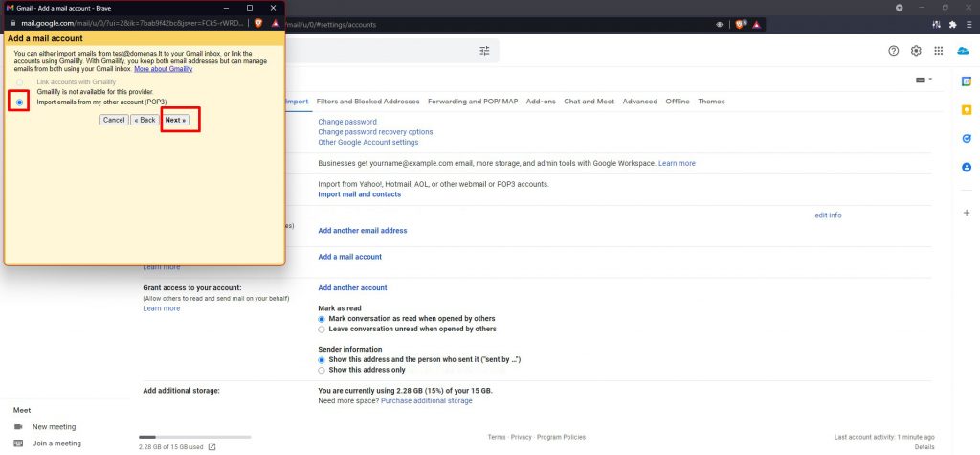Click the Next button in Add a mail account
Image resolution: width=980 pixels, height=455 pixels.
click(x=176, y=120)
